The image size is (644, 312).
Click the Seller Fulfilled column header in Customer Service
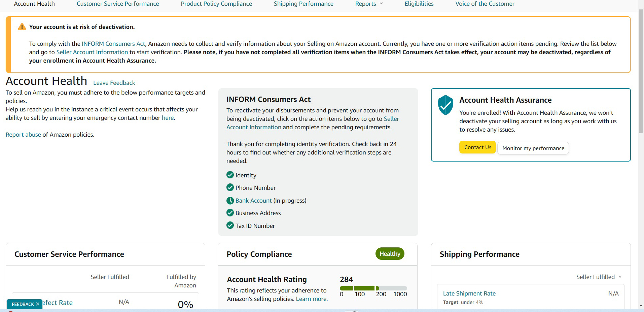[110, 277]
